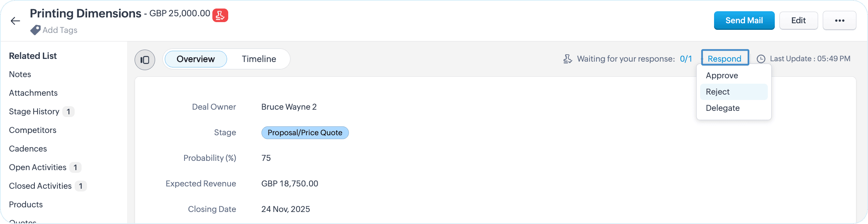The image size is (868, 224).
Task: Click the Proposal/Price Quote stage badge
Action: coord(305,133)
